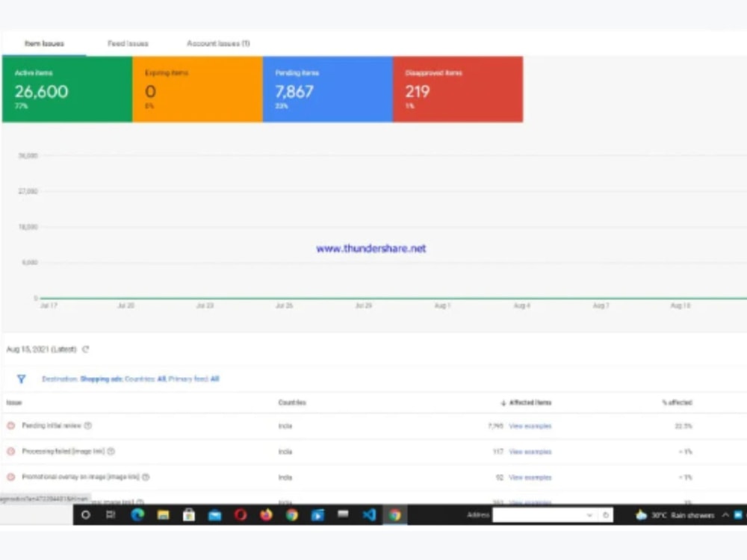Click the help icon beside Processing failed
Viewport: 747px width, 560px height.
click(x=111, y=451)
